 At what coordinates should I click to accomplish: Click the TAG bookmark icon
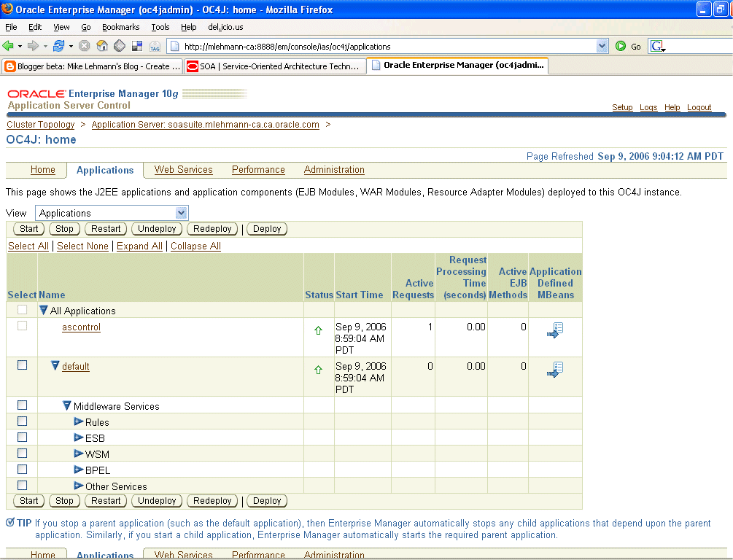(155, 46)
